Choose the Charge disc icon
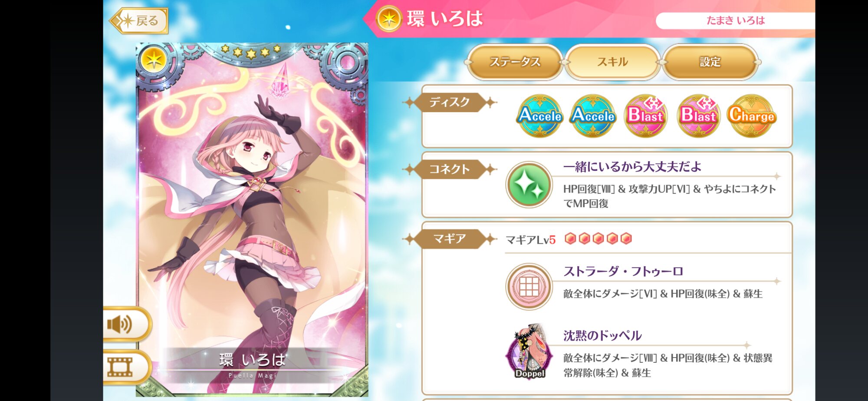868x401 pixels. 752,116
